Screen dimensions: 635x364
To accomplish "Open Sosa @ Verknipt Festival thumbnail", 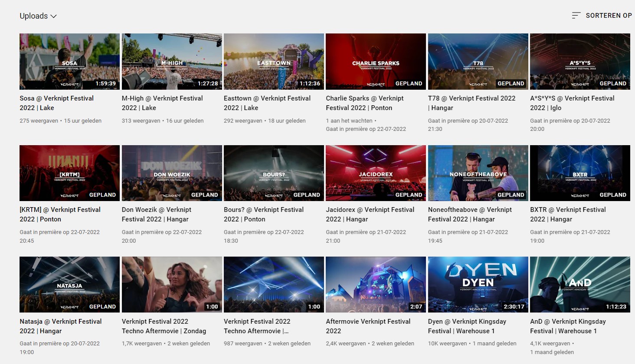I will pos(69,62).
